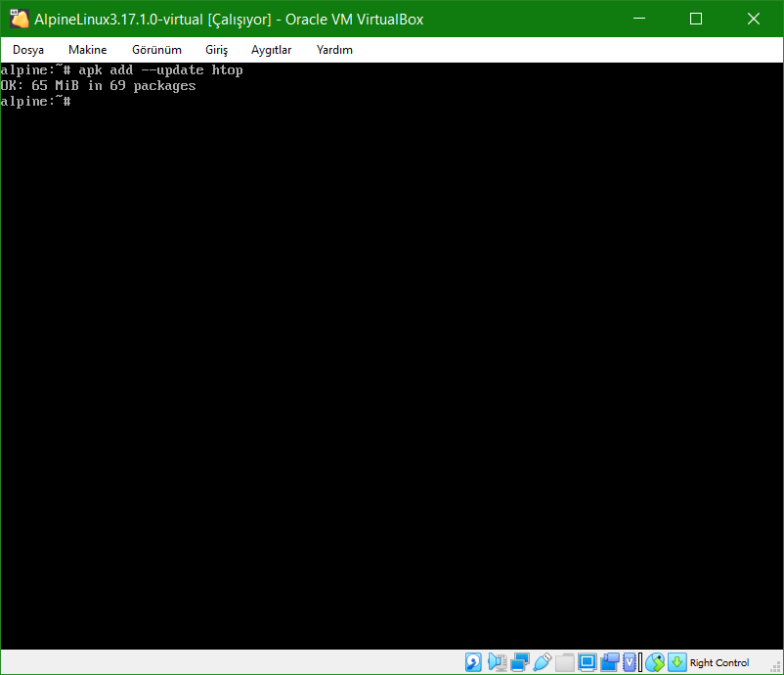The width and height of the screenshot is (784, 675).
Task: Open the Makine menu
Action: (x=88, y=50)
